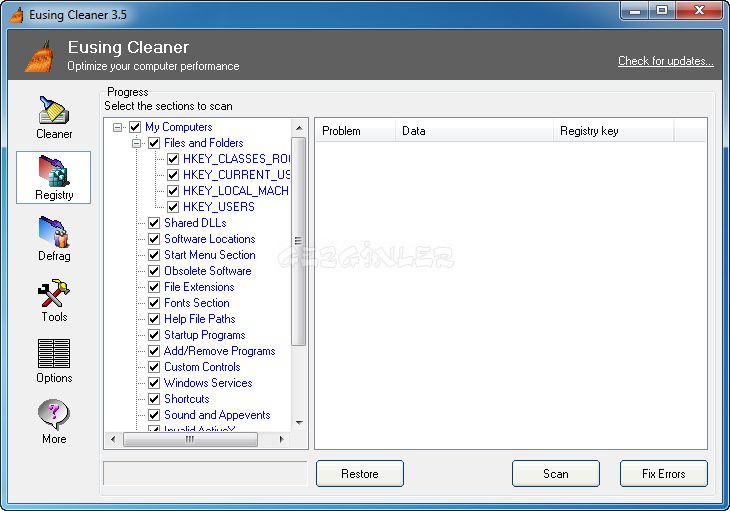Click the Problem column header
The width and height of the screenshot is (730, 511).
point(356,131)
